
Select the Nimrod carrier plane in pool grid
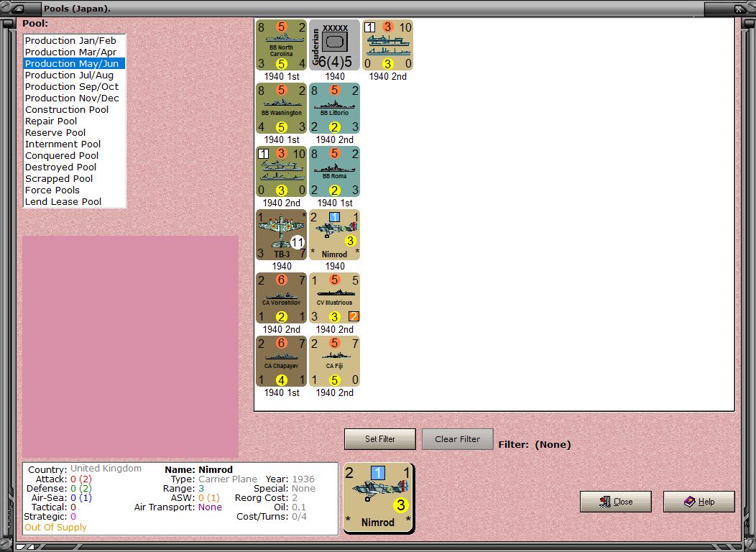(335, 235)
